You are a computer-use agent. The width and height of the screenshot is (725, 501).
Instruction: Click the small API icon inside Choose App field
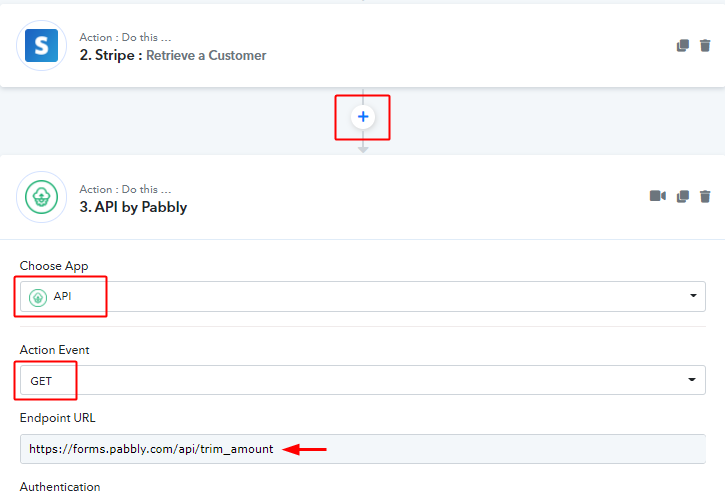(x=38, y=297)
